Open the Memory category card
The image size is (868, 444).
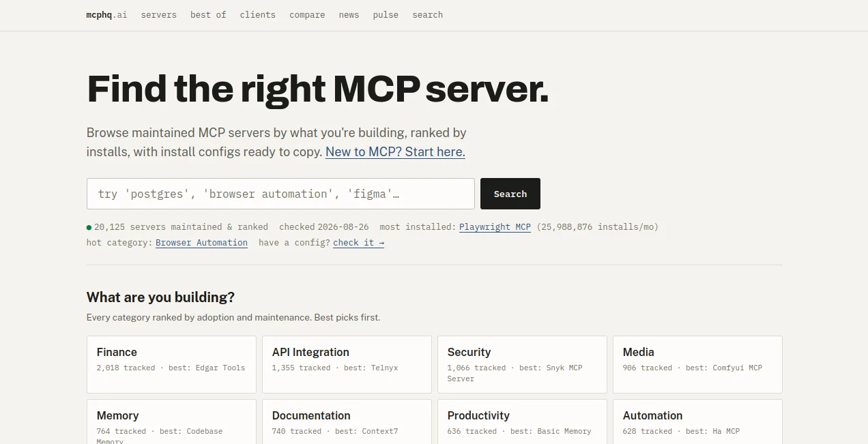(x=171, y=421)
